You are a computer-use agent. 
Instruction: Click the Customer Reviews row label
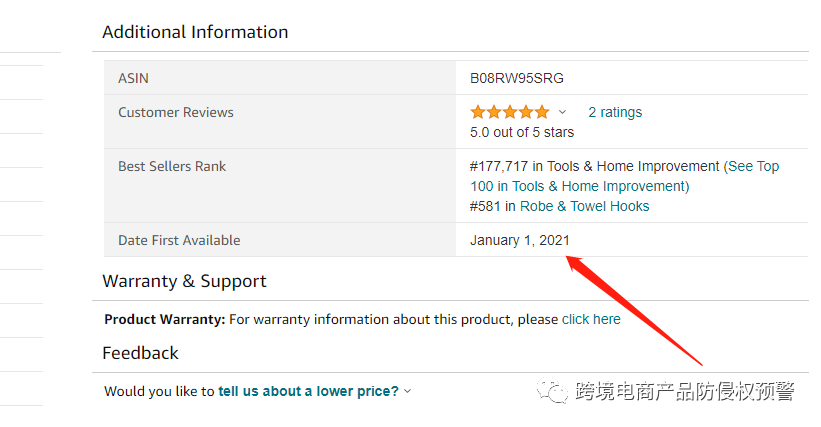click(x=176, y=112)
